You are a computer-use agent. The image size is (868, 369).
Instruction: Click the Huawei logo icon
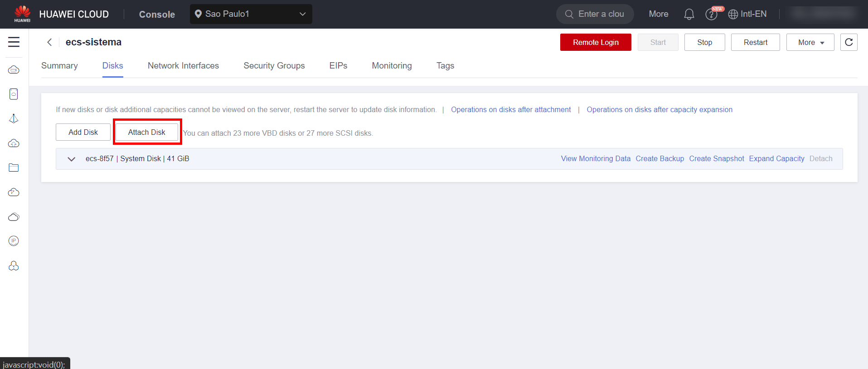pos(22,14)
